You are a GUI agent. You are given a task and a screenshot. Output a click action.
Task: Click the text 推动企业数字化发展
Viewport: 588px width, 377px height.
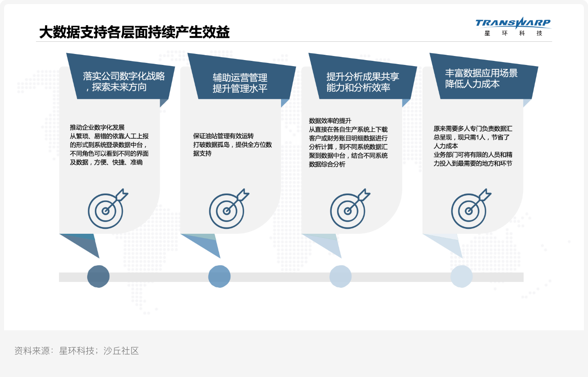point(97,127)
